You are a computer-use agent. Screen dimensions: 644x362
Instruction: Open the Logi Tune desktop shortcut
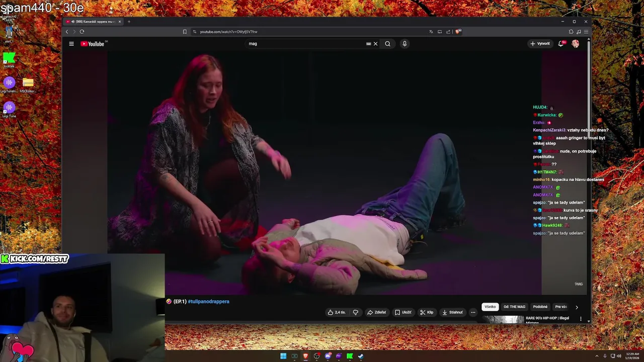9,110
